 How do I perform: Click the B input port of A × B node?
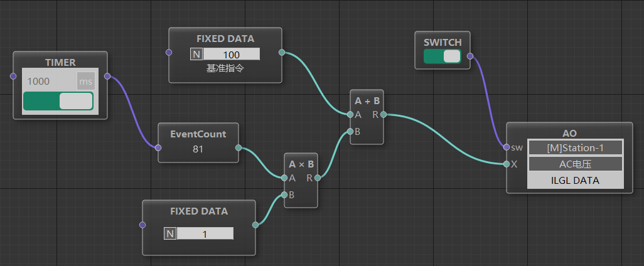click(284, 194)
